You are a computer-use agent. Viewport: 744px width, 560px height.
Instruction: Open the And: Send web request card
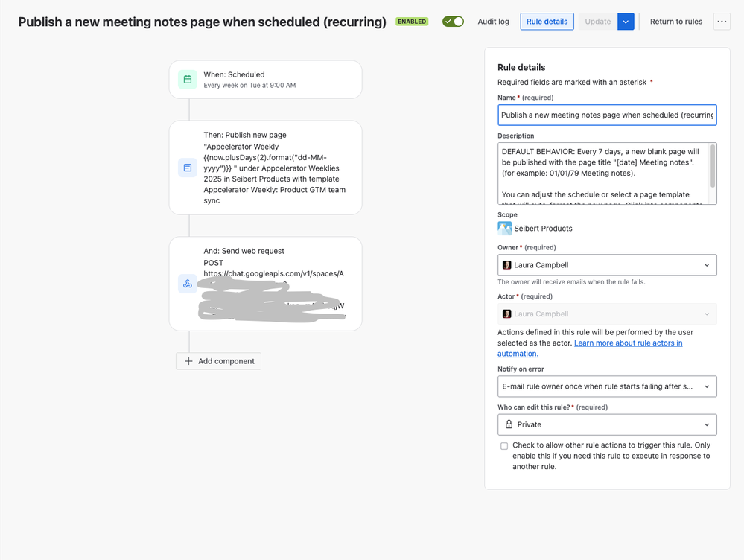point(265,284)
